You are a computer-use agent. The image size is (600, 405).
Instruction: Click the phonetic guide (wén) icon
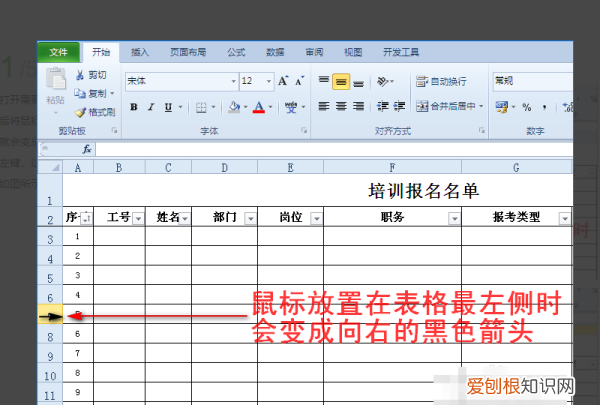point(291,107)
